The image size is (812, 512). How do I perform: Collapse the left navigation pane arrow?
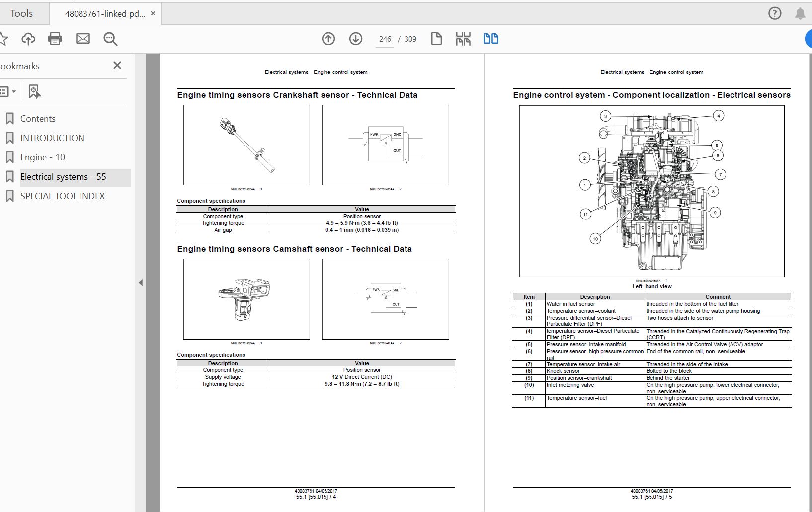[141, 283]
